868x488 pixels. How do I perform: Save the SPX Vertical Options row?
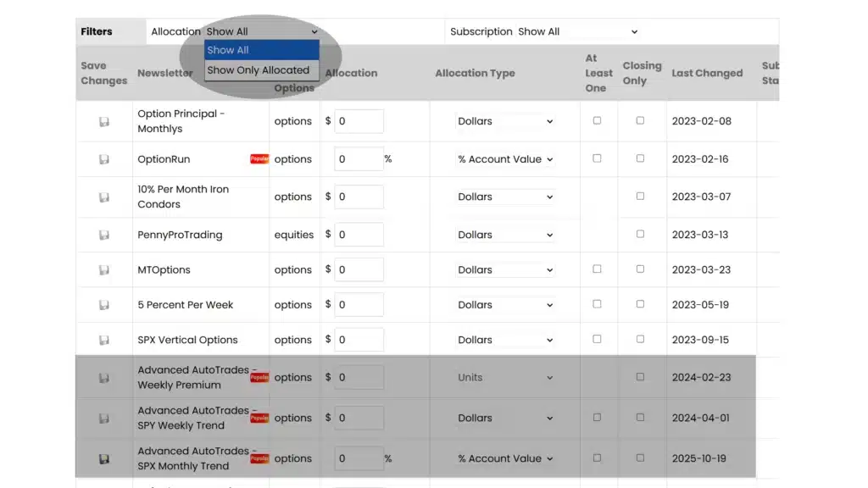pos(103,339)
